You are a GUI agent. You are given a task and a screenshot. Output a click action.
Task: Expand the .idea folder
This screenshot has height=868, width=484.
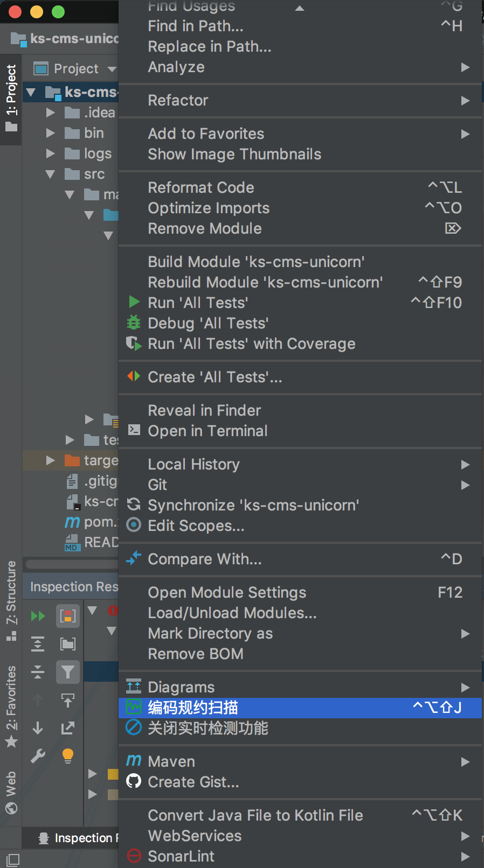pyautogui.click(x=51, y=113)
